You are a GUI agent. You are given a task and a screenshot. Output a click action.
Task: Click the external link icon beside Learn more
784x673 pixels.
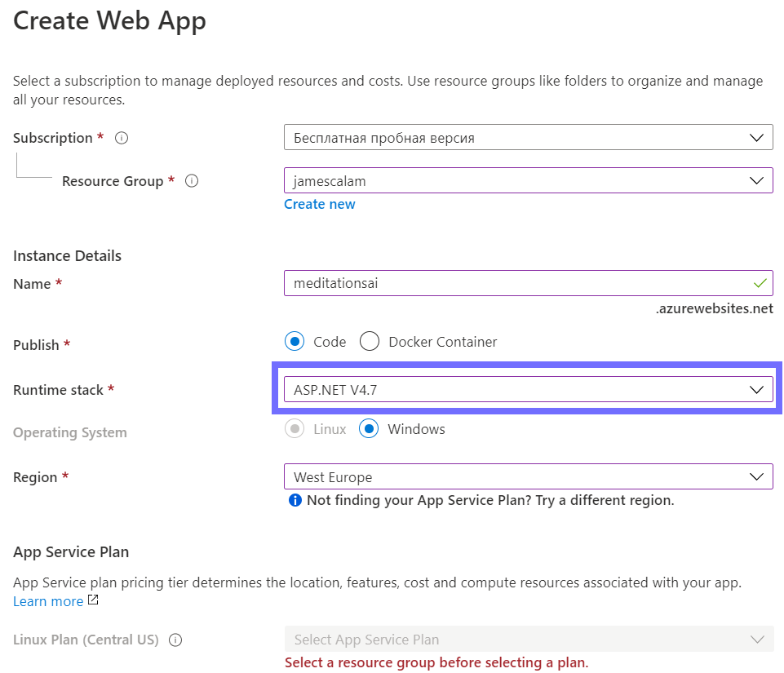tap(93, 601)
